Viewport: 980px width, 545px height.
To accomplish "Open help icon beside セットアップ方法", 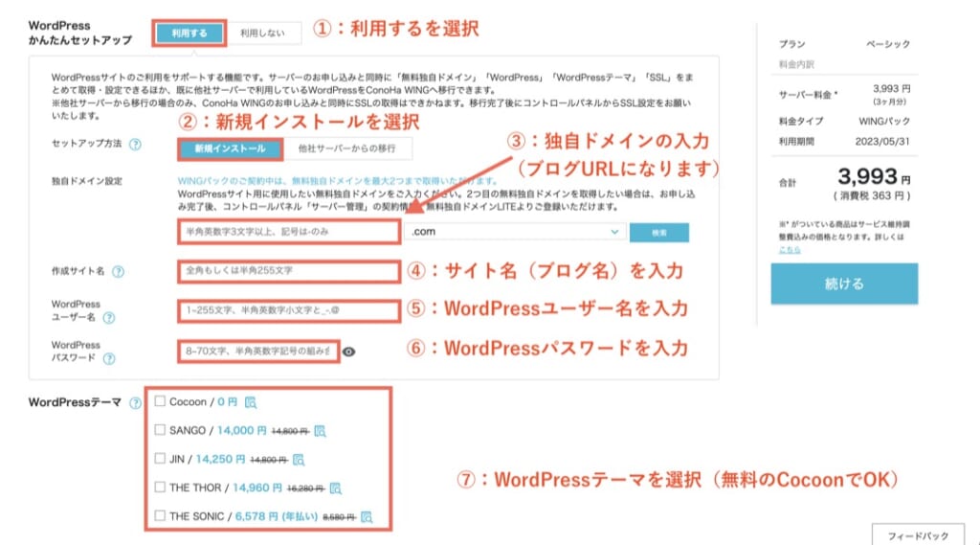I will [x=135, y=145].
